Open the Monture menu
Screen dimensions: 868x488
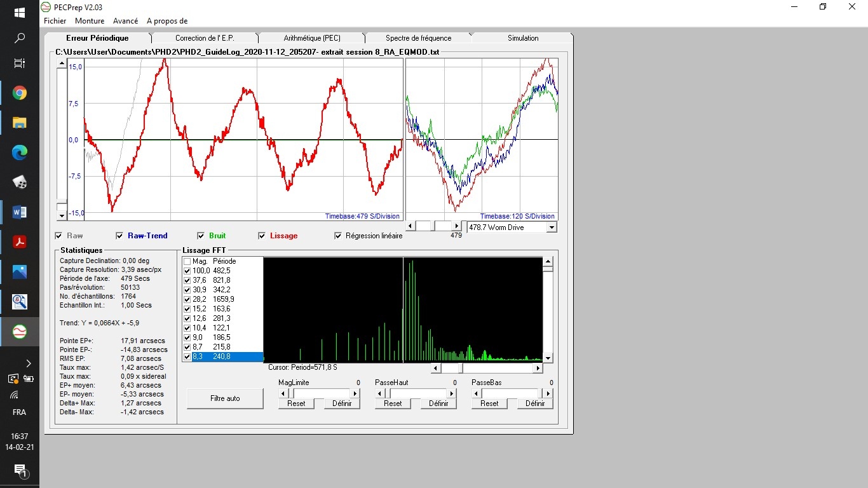[x=90, y=21]
